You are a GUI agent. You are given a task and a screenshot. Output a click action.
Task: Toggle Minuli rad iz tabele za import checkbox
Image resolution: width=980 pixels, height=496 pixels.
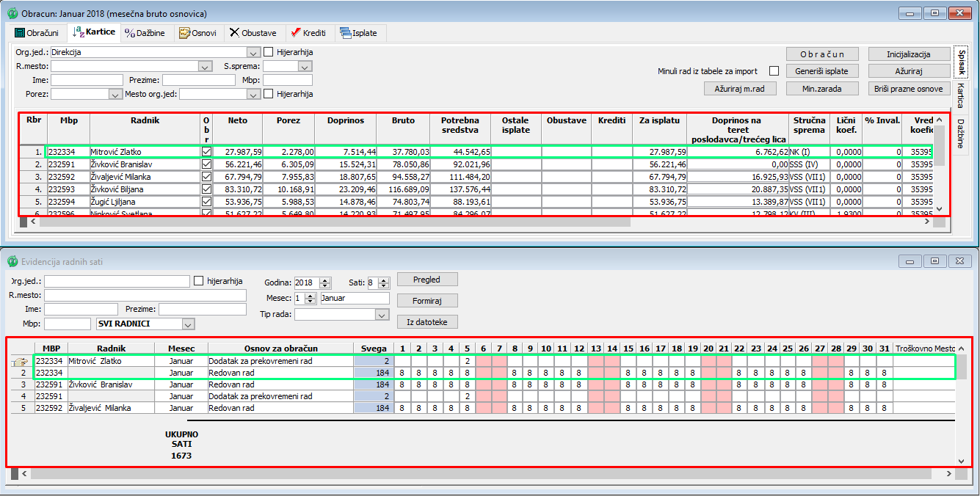(x=774, y=71)
